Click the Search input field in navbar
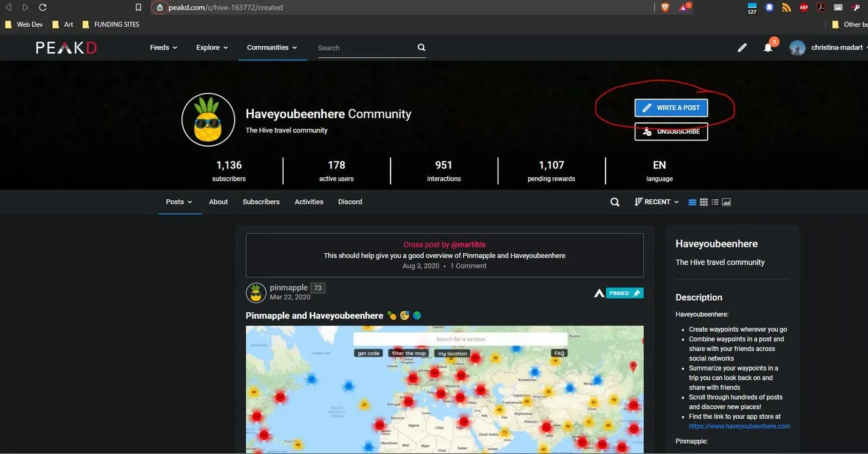868x454 pixels. 365,48
